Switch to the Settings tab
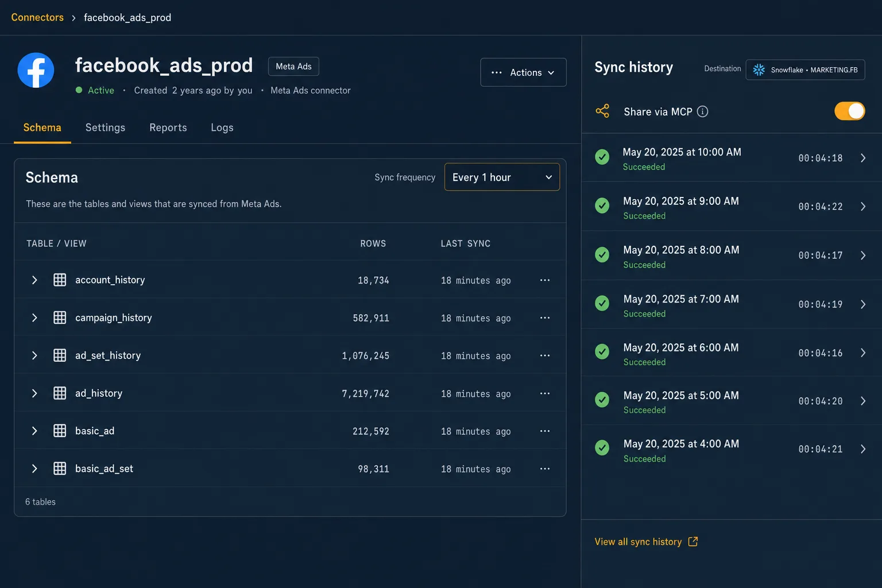Image resolution: width=882 pixels, height=588 pixels. pyautogui.click(x=105, y=127)
